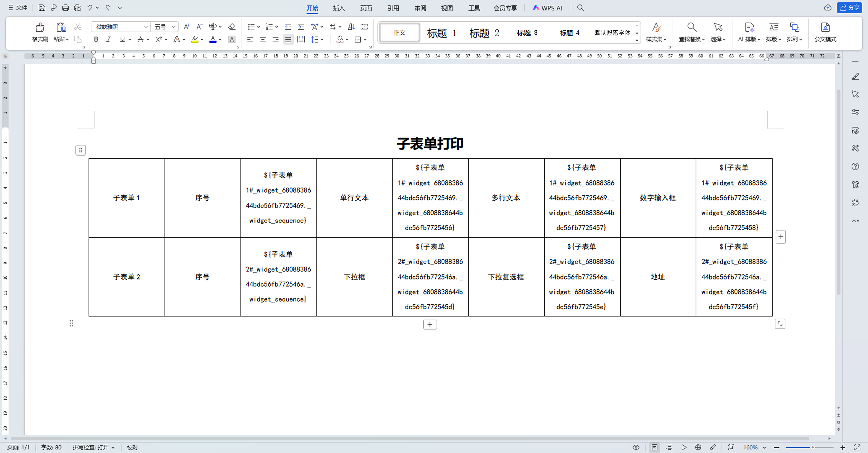Viewport: 868px width, 453px height.
Task: Click the print icon in top toolbar
Action: pos(65,8)
